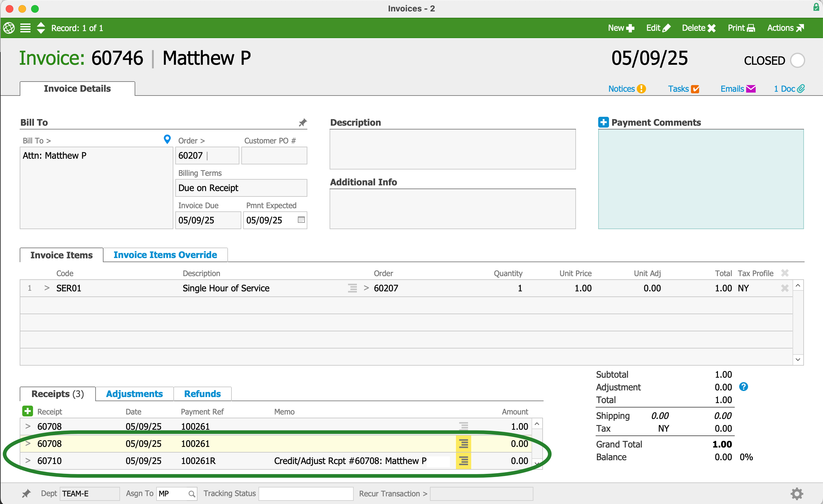Step to the next record using arrows

coord(41,31)
